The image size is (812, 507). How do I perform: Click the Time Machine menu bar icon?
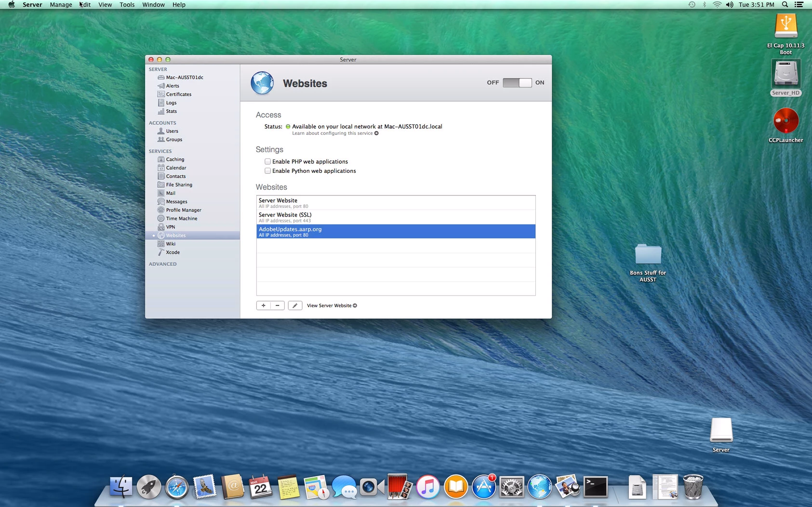coord(692,4)
